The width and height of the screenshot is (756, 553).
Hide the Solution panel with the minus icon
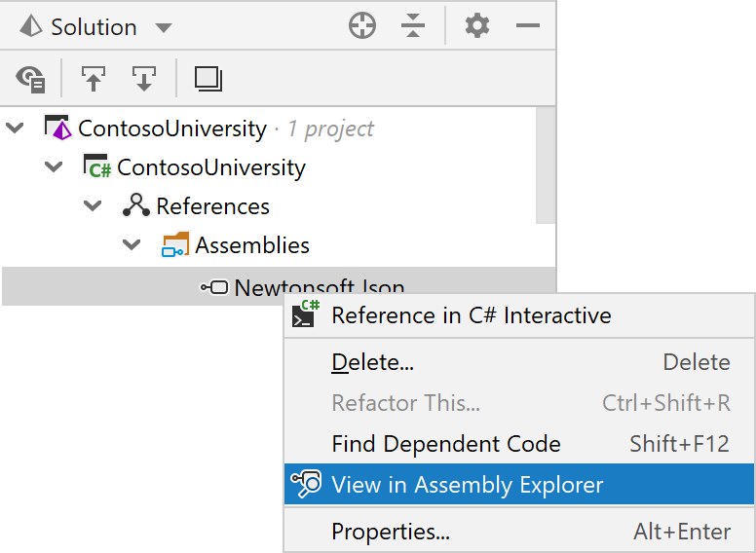click(527, 25)
